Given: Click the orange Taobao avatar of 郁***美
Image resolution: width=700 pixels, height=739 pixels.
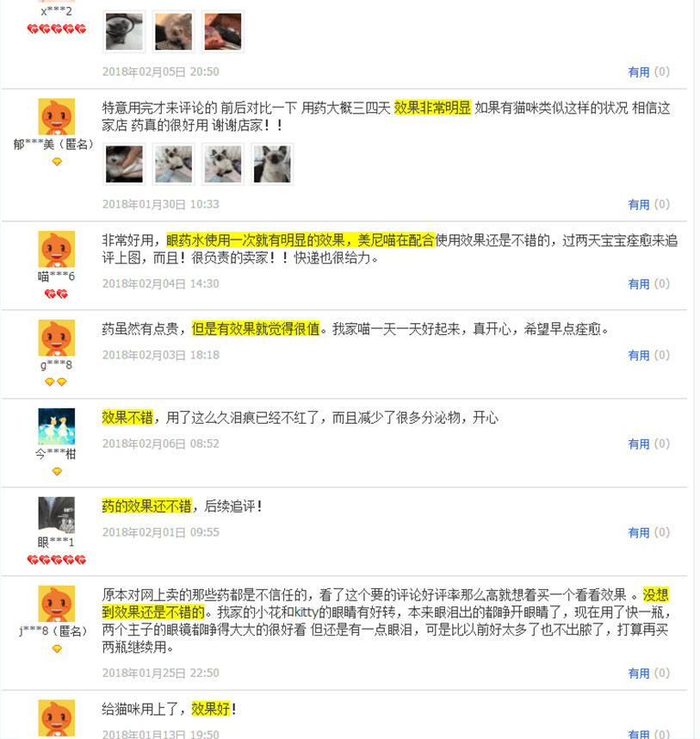Looking at the screenshot, I should pyautogui.click(x=57, y=117).
